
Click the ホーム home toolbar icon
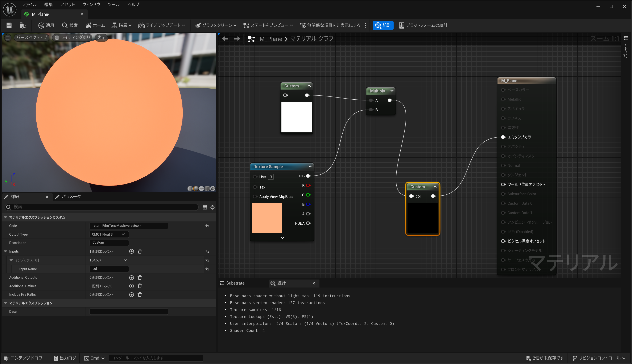coord(95,25)
